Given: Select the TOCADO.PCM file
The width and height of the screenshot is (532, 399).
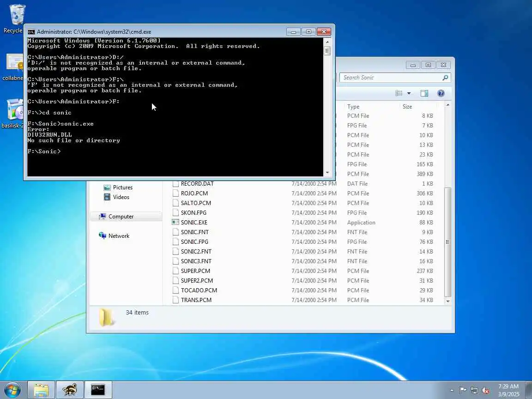Looking at the screenshot, I should coord(199,290).
